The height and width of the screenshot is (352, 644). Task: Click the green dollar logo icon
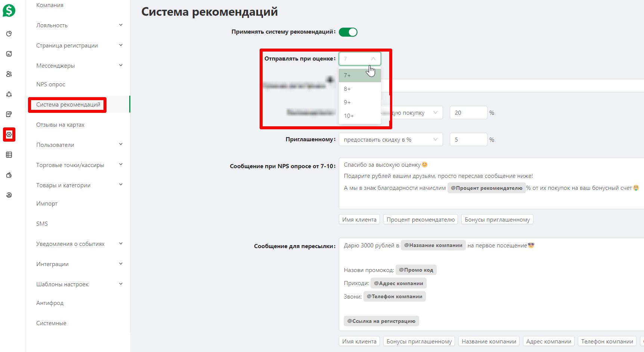pyautogui.click(x=9, y=10)
